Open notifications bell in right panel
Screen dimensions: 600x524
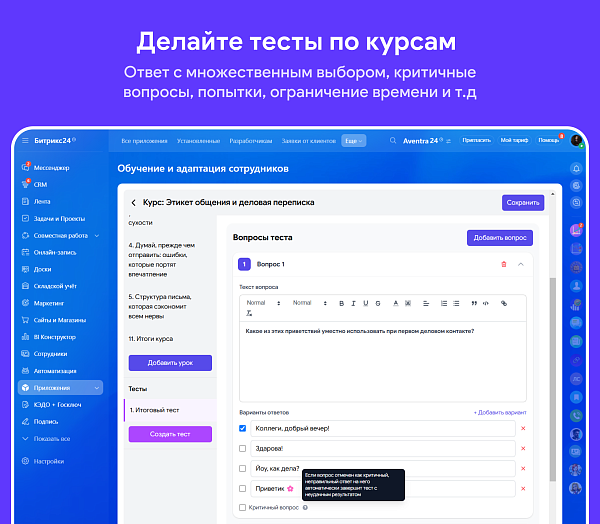click(576, 168)
